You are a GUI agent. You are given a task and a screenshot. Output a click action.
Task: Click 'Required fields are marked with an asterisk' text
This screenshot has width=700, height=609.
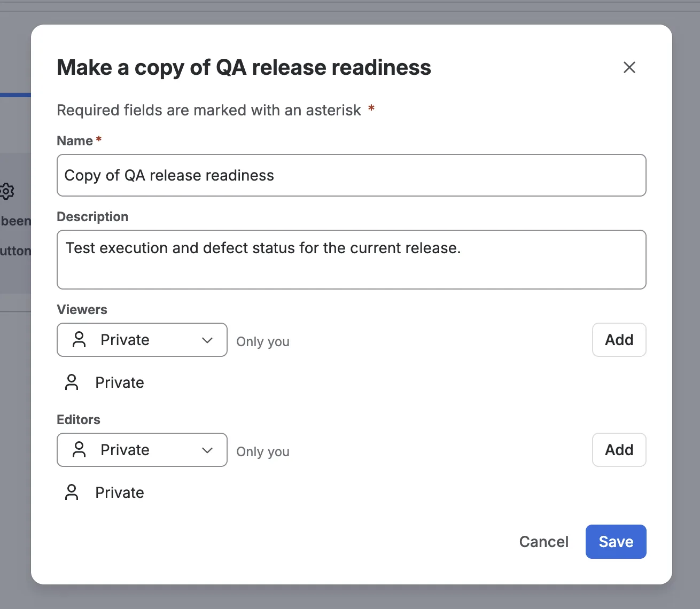coord(209,110)
